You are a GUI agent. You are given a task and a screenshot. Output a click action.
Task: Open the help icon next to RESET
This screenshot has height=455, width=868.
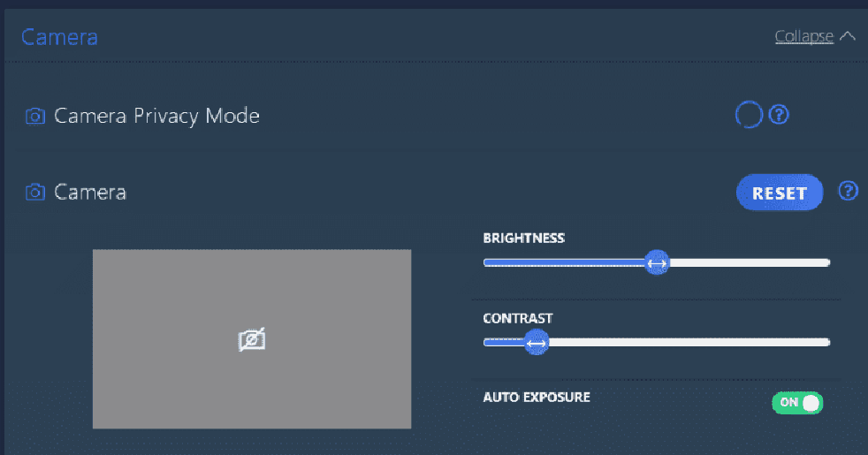point(848,191)
